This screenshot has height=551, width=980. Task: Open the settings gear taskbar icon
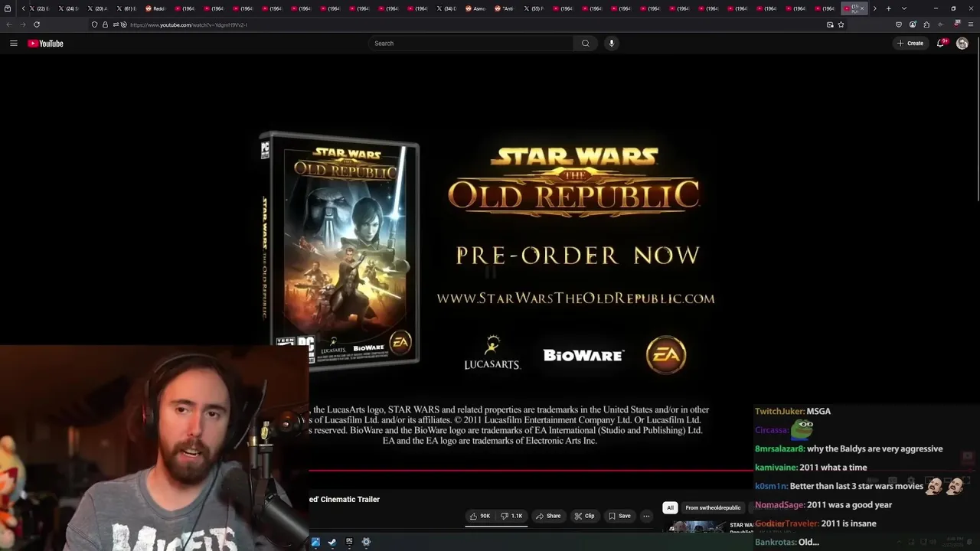coord(366,542)
